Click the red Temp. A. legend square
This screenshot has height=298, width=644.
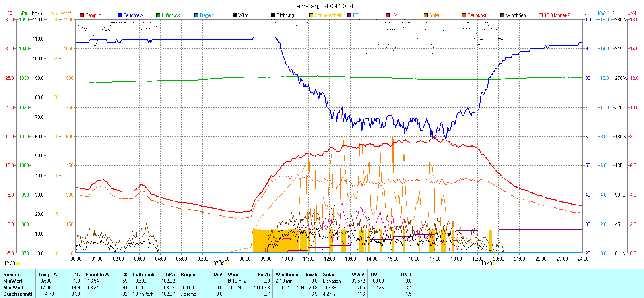tap(82, 15)
